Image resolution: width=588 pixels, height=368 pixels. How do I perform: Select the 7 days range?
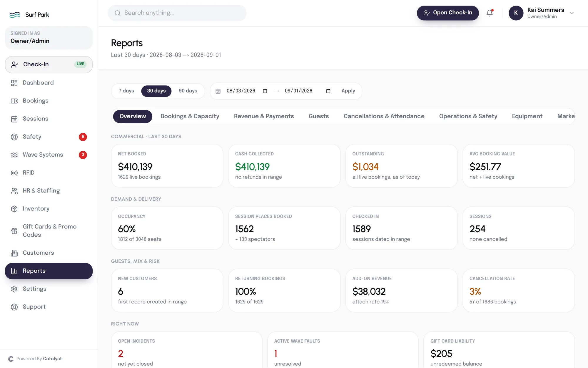click(x=126, y=91)
